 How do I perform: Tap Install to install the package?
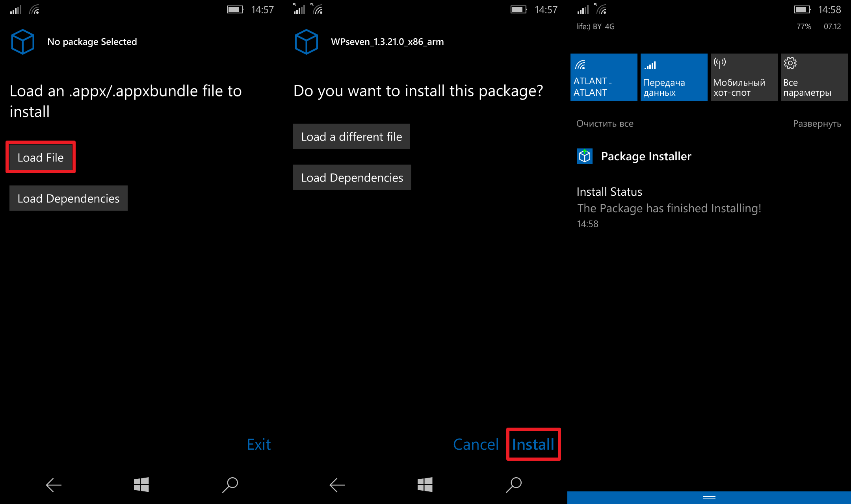coord(533,444)
